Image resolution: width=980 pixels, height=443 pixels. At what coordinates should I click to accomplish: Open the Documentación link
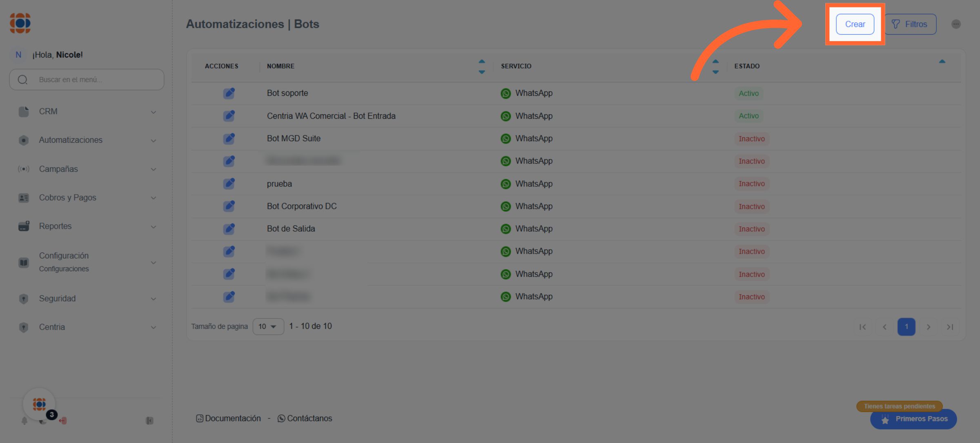[228, 418]
